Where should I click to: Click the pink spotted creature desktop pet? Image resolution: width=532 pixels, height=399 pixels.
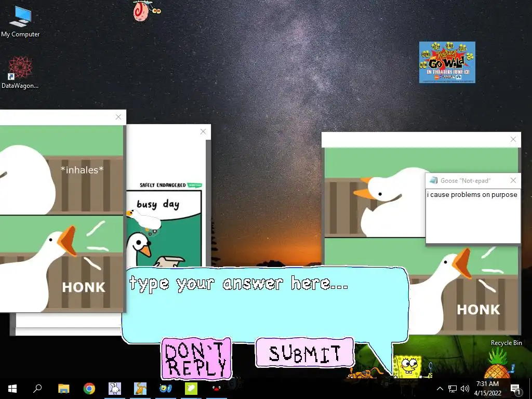tap(146, 11)
